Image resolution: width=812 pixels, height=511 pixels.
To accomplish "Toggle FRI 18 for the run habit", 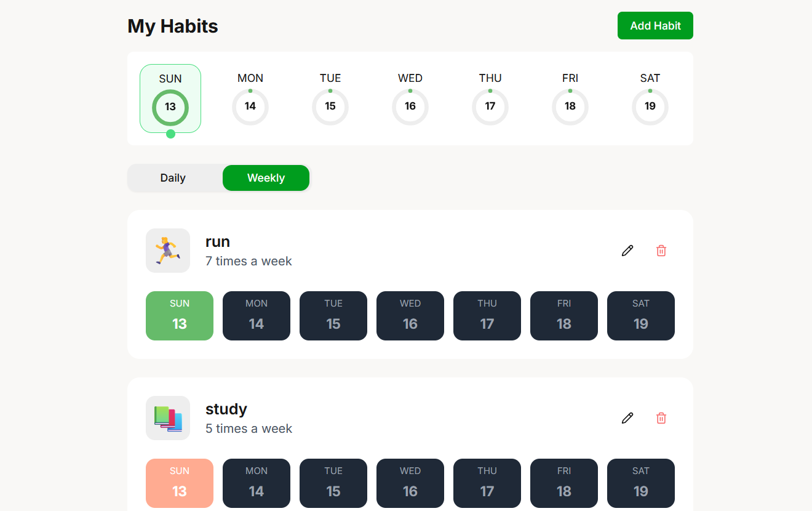I will [563, 316].
